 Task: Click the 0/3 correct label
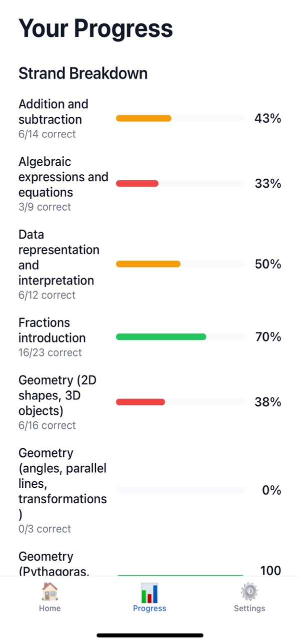click(x=44, y=529)
